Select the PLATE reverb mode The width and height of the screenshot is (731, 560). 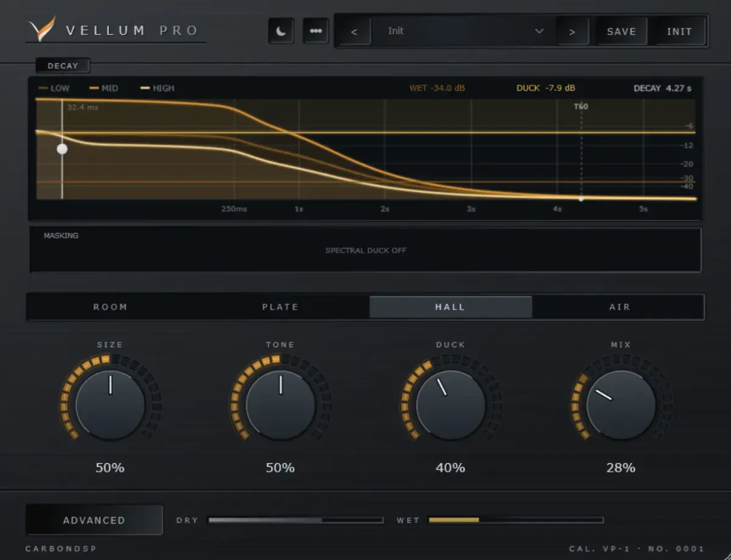point(280,307)
